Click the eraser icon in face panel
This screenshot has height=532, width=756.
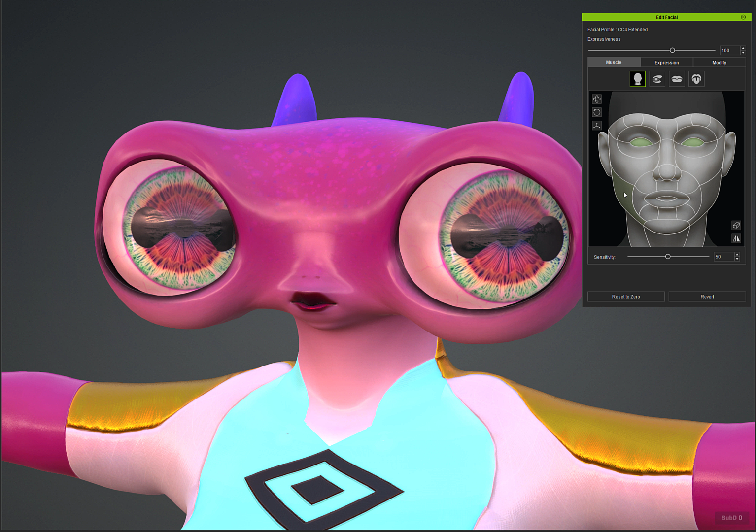[x=736, y=225]
